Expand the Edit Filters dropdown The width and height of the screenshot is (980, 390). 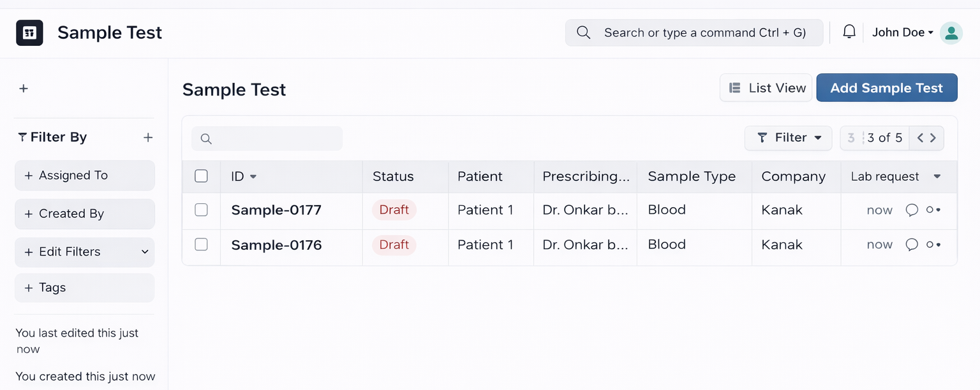click(85, 252)
